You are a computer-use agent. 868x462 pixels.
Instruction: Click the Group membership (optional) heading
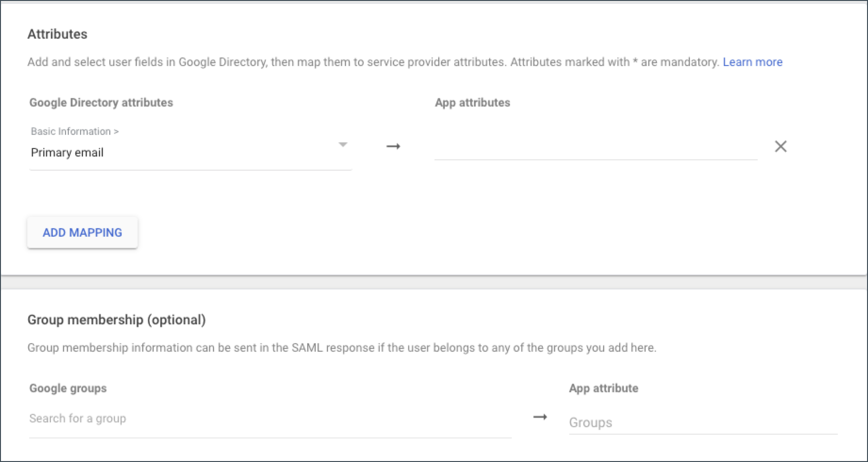(116, 320)
